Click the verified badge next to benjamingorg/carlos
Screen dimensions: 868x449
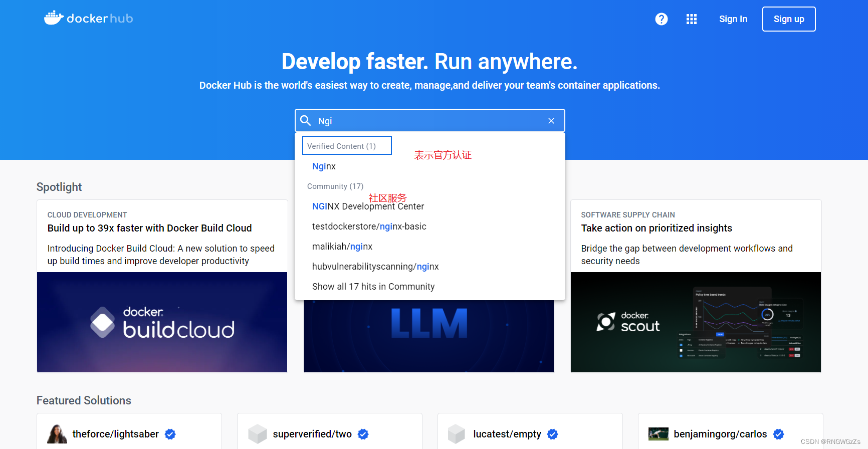tap(779, 434)
